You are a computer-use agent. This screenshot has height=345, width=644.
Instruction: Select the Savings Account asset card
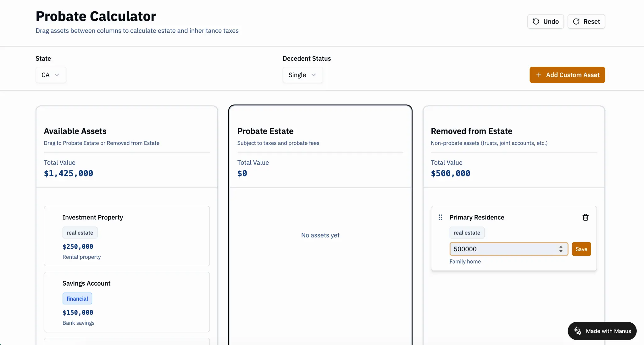click(x=127, y=302)
